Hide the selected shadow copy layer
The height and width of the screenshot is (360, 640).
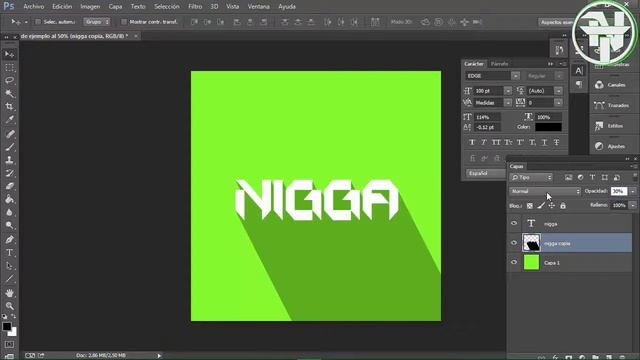[514, 243]
